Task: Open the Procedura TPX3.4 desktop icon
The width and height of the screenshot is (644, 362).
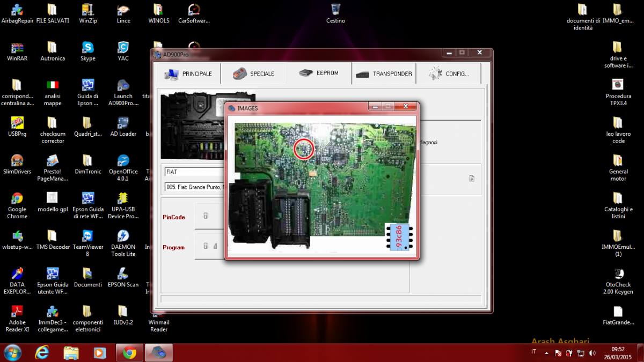Action: (x=618, y=91)
